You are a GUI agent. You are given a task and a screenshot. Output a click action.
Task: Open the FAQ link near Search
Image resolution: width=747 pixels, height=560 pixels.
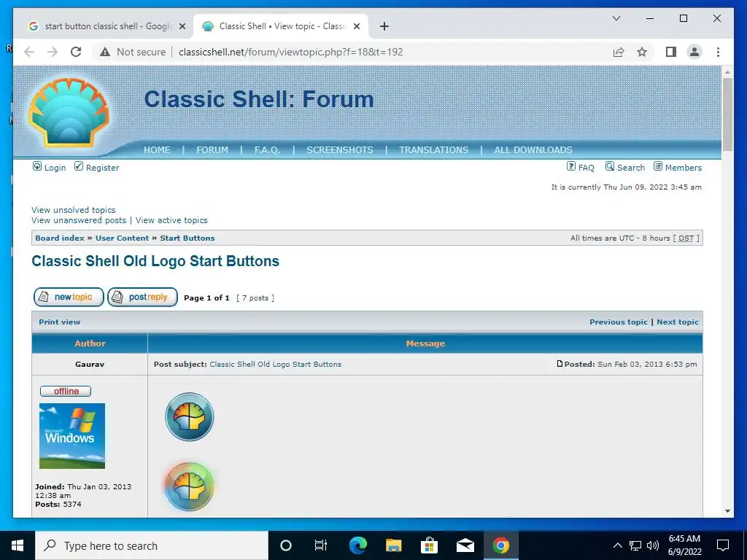(580, 167)
